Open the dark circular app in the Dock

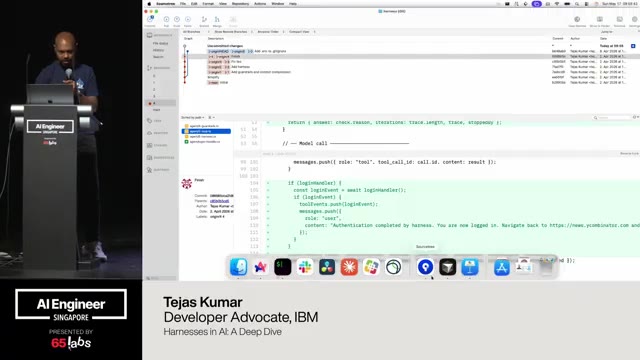click(x=393, y=267)
